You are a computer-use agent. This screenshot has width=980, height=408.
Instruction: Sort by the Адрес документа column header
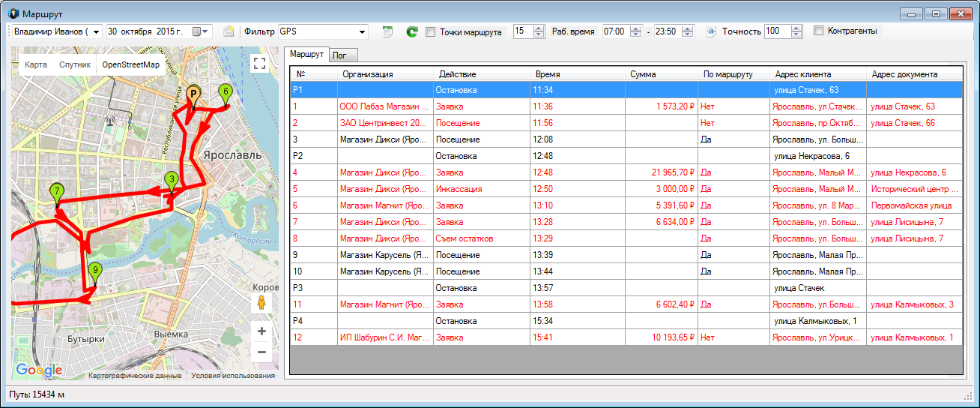click(x=915, y=74)
